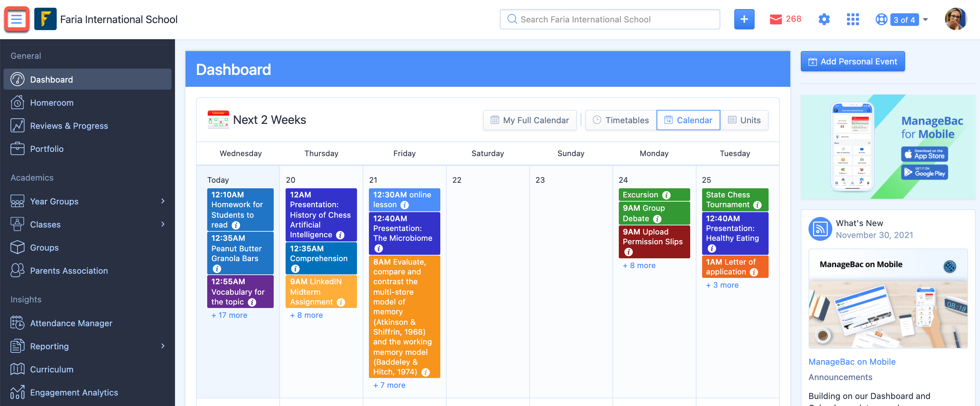Show + 17 more events for Today
This screenshot has height=406, width=980.
(229, 315)
